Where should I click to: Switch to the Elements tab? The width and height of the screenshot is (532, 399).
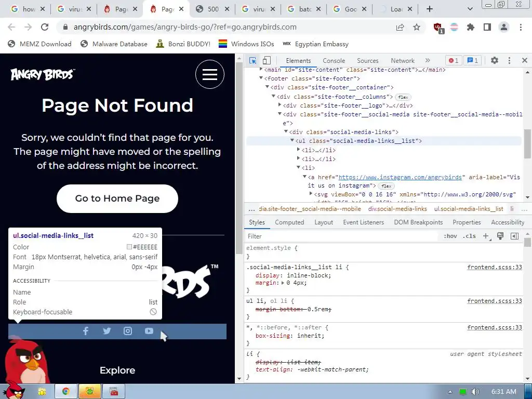(298, 61)
